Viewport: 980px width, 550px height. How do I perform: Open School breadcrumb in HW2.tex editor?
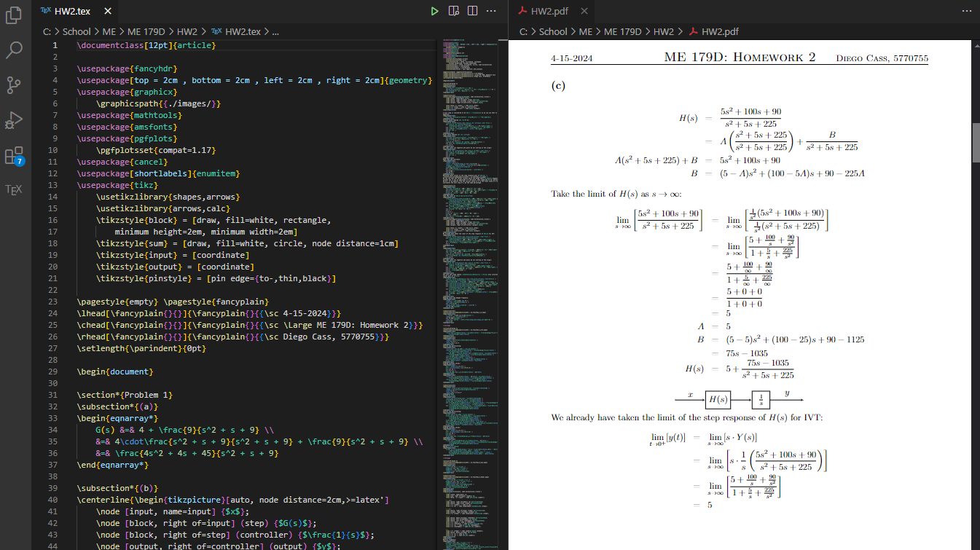[77, 31]
